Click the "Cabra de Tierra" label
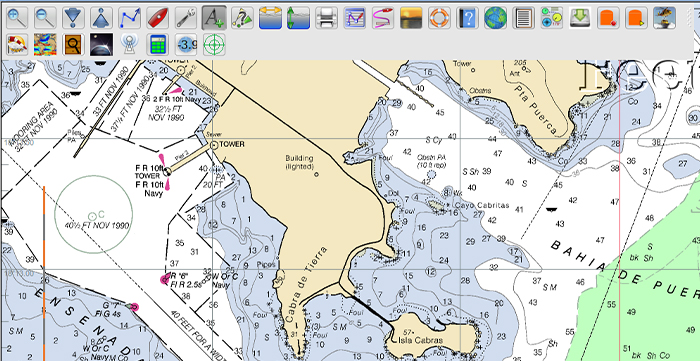 (x=306, y=284)
